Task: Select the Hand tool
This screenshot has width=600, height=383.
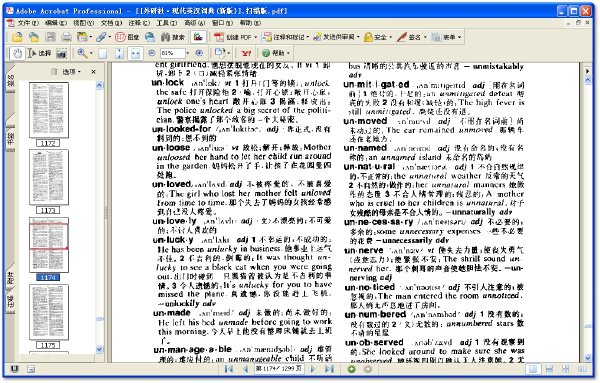Action: [17, 53]
